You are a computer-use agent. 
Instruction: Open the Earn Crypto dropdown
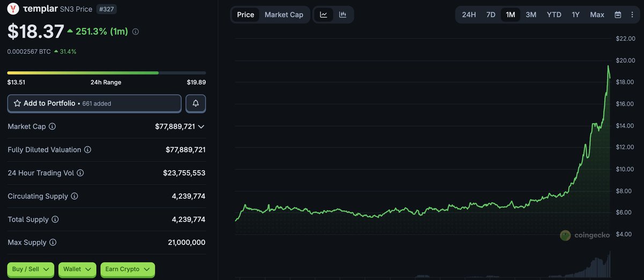click(127, 269)
